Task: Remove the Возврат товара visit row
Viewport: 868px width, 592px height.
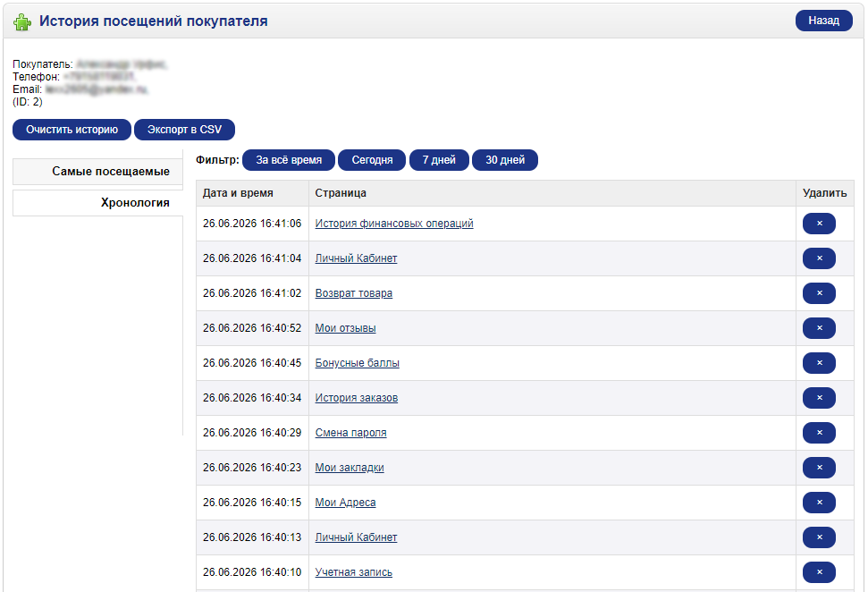Action: [819, 293]
